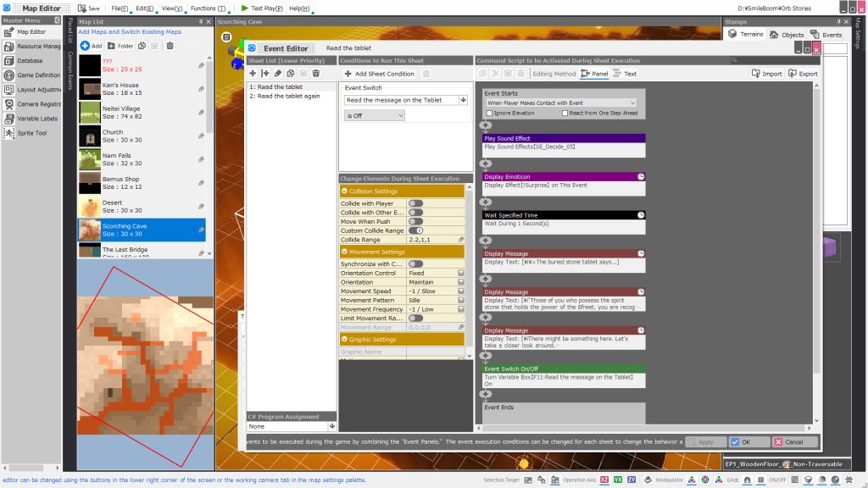Edit pencil icon for Desert map
This screenshot has width=868, height=488.
[201, 207]
